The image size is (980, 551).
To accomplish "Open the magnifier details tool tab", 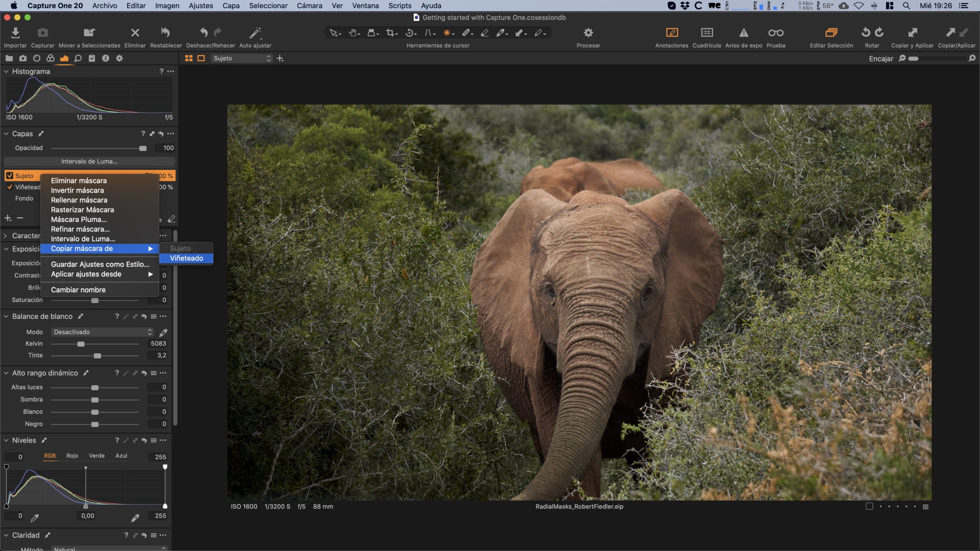I will 78,58.
